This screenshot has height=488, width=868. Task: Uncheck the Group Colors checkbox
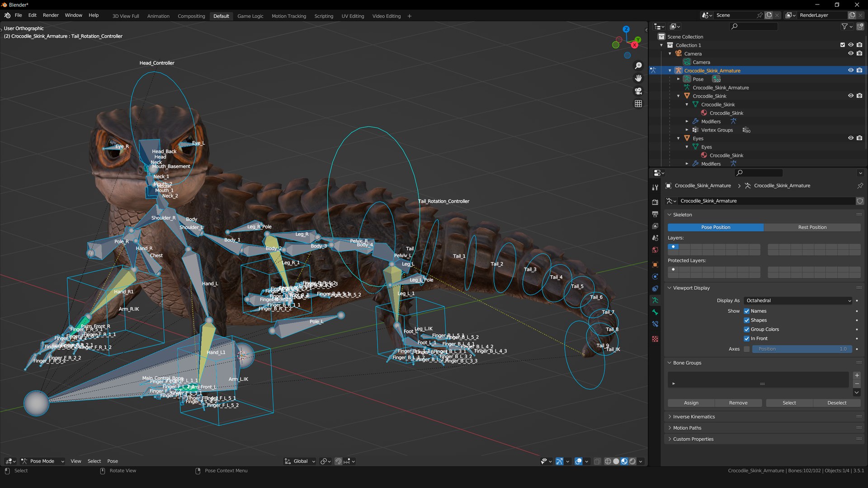coord(746,329)
